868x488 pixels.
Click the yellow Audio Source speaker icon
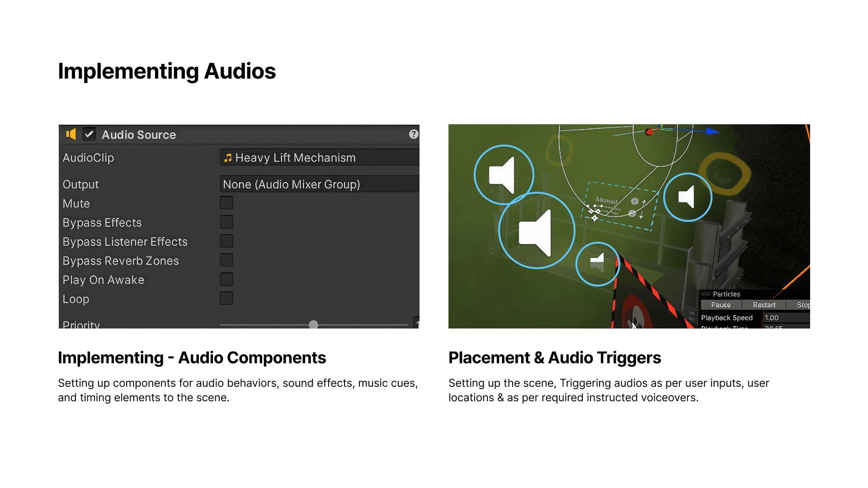[x=71, y=134]
